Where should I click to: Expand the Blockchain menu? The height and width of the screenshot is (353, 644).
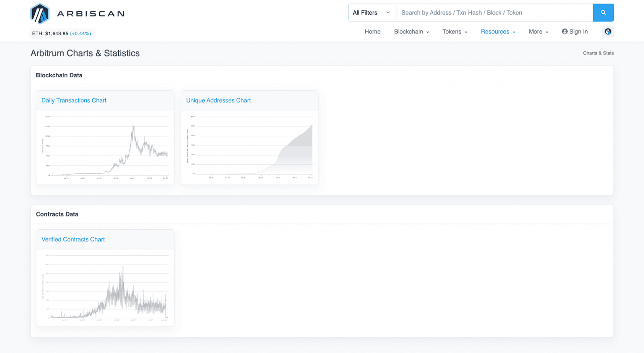(x=411, y=32)
